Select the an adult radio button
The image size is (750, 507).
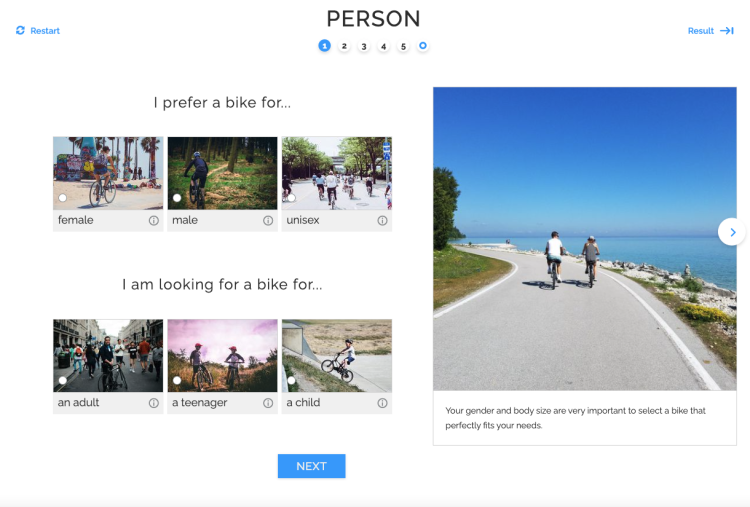(63, 380)
